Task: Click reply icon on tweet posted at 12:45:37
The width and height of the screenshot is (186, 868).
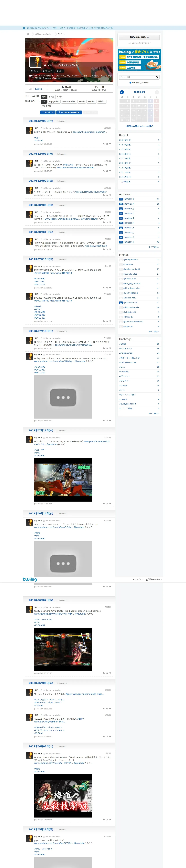Action: [104, 222]
